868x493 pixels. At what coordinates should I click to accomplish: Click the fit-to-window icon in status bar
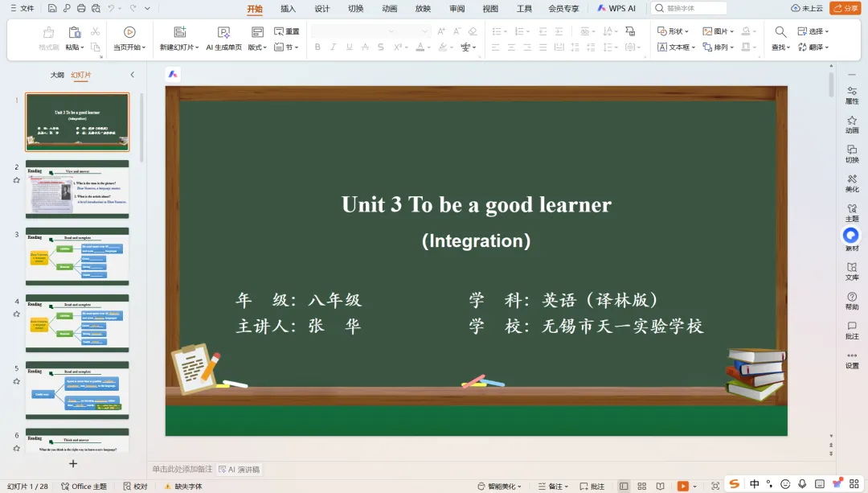point(715,486)
